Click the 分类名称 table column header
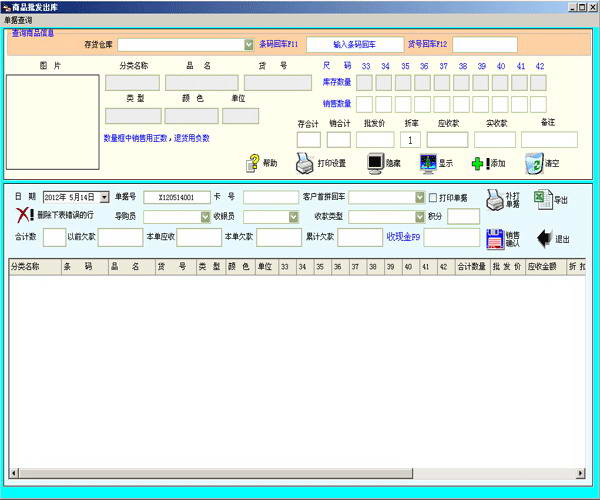Screen dimensions: 600x500 coord(35,267)
